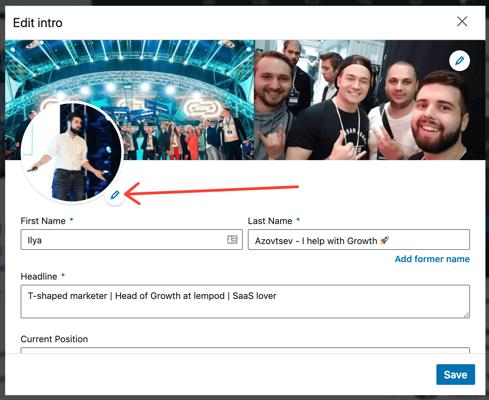
Task: Close the Edit intro dialog
Action: [462, 22]
